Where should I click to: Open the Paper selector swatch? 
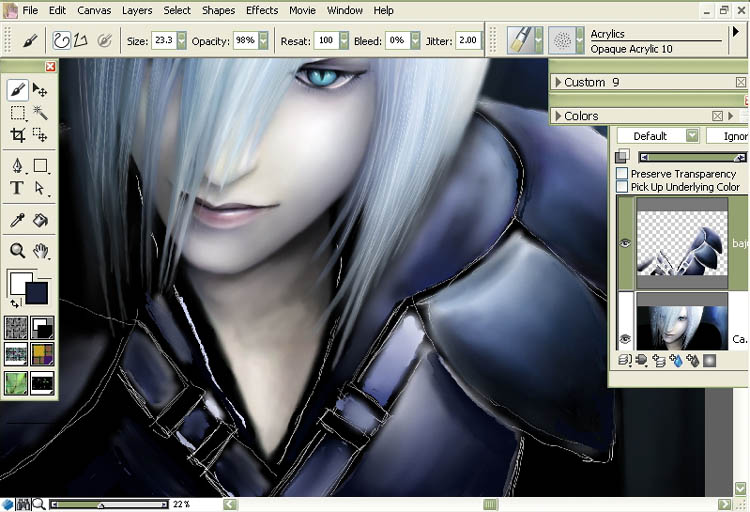[x=16, y=328]
